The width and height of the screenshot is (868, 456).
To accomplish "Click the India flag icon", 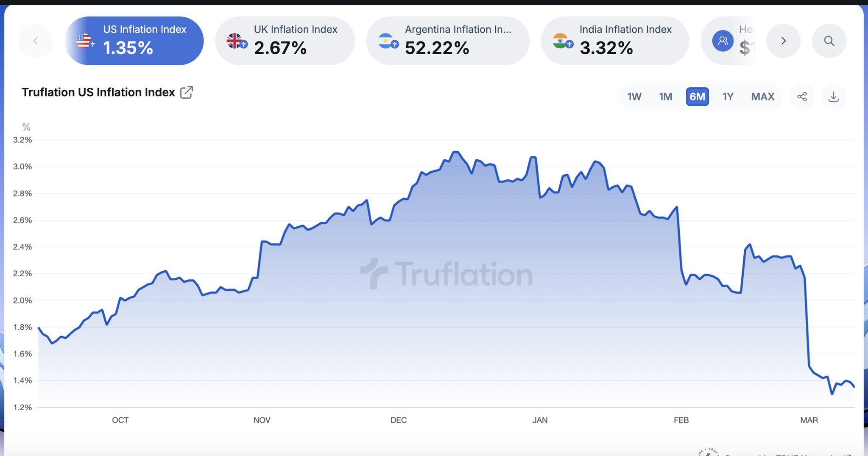I will point(561,41).
